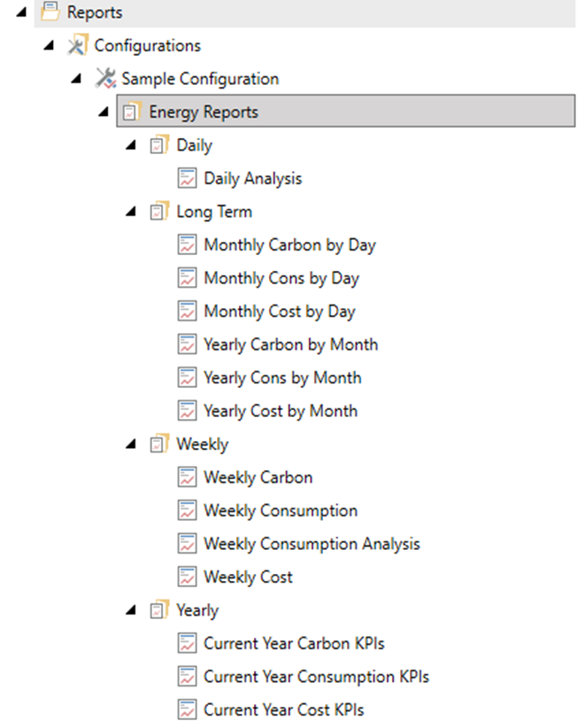Select Current Year Consumption KPIs
Viewport: 577px width, 728px height.
click(x=316, y=677)
